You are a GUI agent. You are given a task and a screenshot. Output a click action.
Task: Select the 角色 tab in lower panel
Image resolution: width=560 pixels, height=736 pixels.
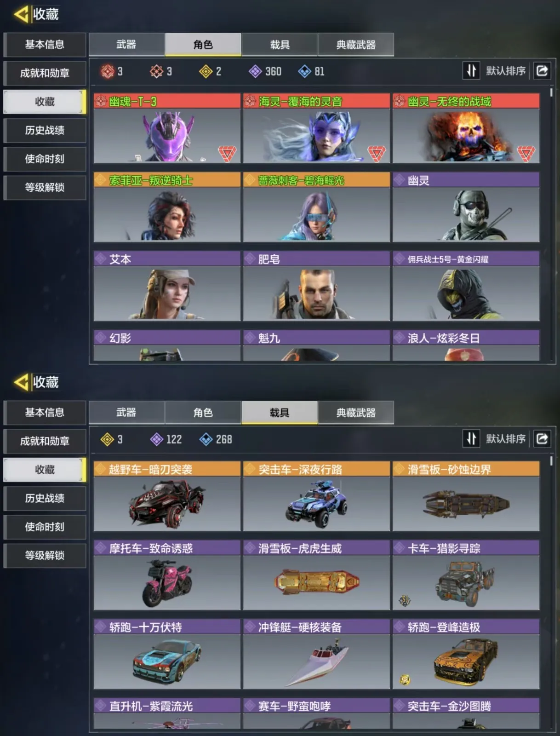[x=203, y=413]
